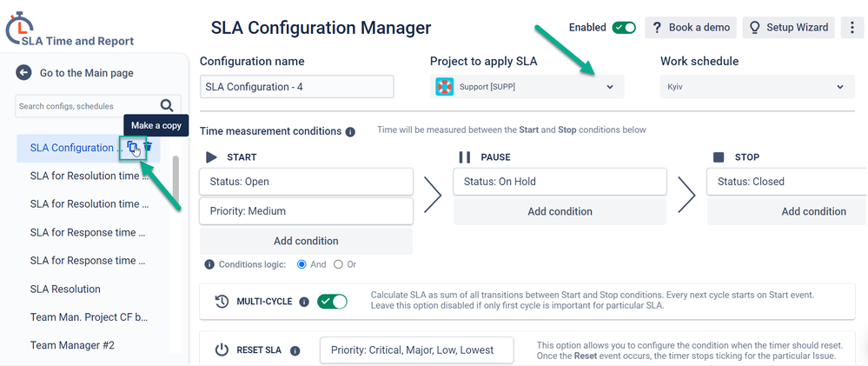Open the Reset SLA priority selector
The height and width of the screenshot is (366, 868).
pyautogui.click(x=417, y=350)
